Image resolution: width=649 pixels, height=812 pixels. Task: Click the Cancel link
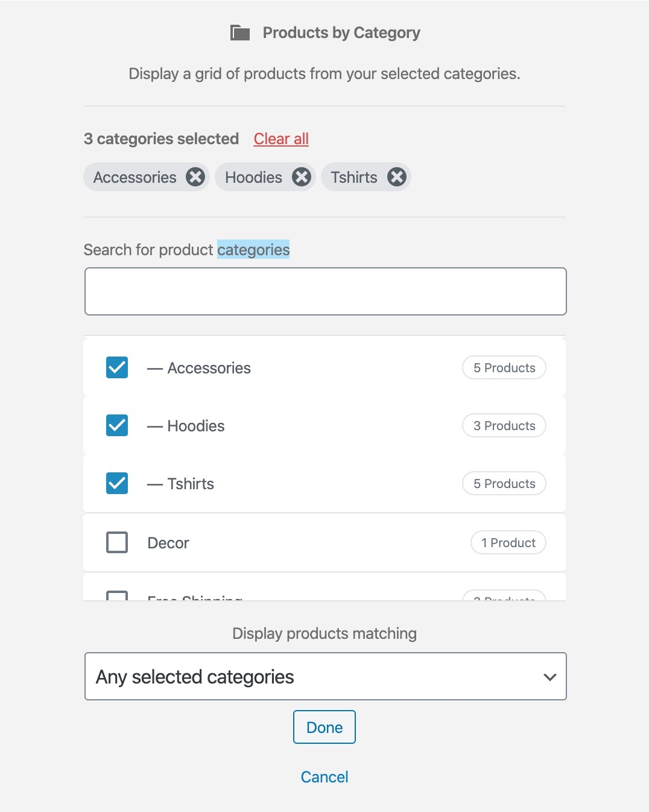324,777
